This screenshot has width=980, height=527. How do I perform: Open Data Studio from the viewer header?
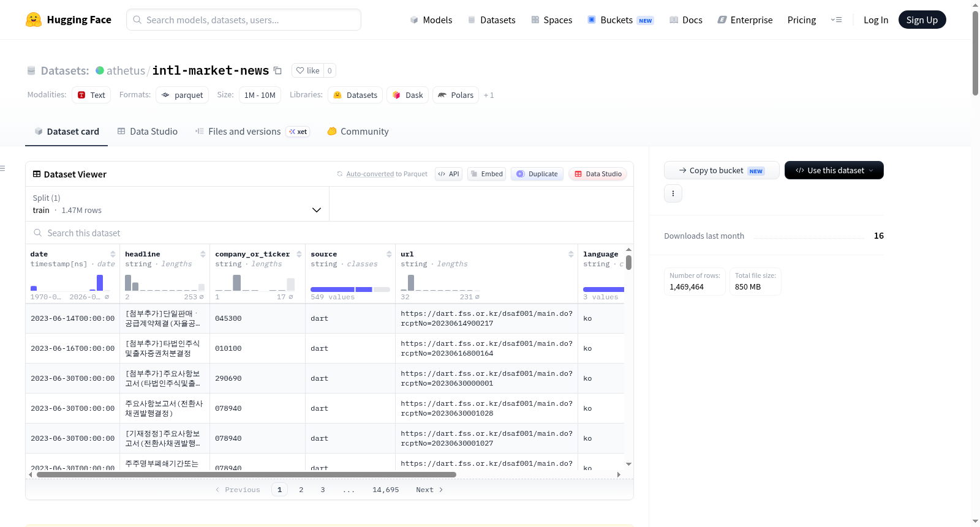[598, 174]
